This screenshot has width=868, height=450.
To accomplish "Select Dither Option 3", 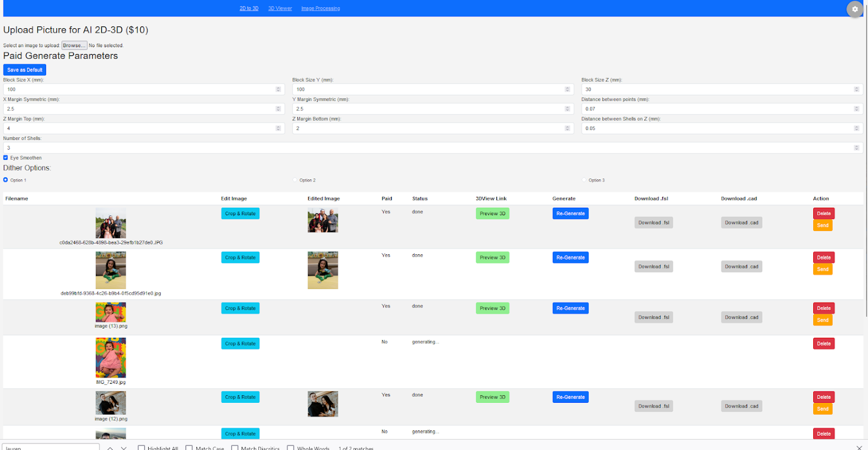I will click(x=584, y=180).
